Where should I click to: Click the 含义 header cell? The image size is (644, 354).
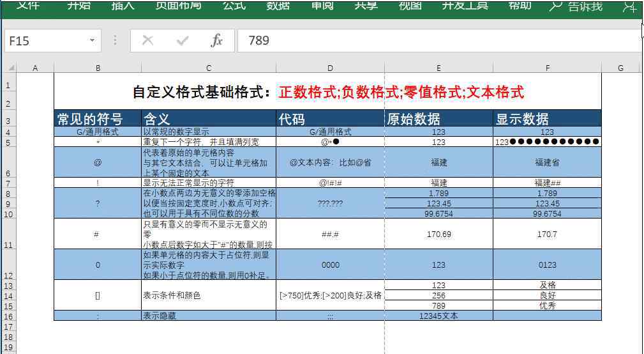click(x=209, y=118)
